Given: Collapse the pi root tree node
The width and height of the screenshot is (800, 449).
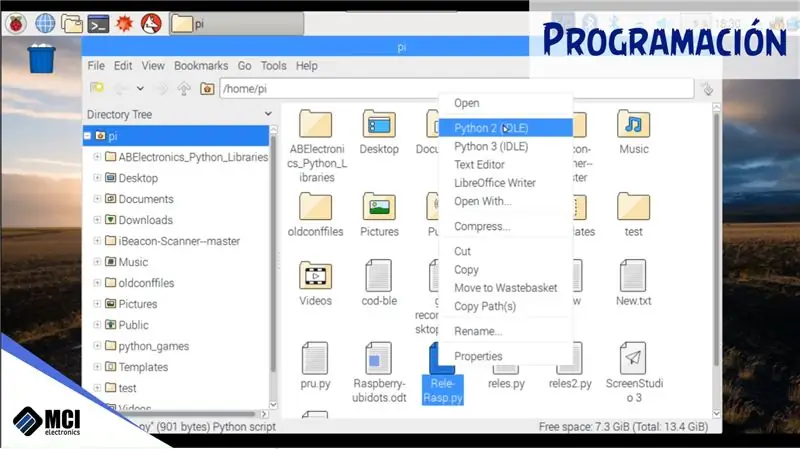Looking at the screenshot, I should pyautogui.click(x=87, y=136).
